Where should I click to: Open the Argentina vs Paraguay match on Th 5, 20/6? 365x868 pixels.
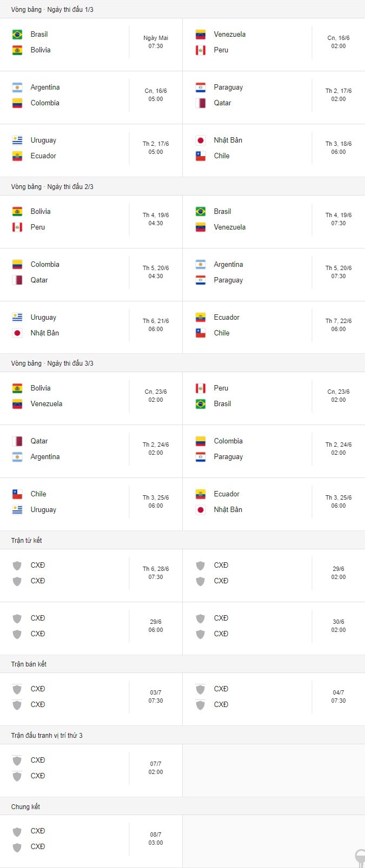click(x=274, y=275)
